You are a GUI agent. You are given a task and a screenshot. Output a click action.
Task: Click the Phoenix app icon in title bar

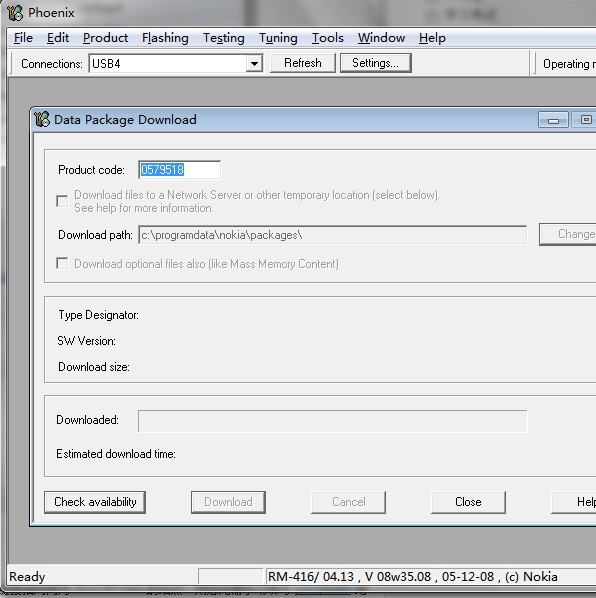coord(15,12)
